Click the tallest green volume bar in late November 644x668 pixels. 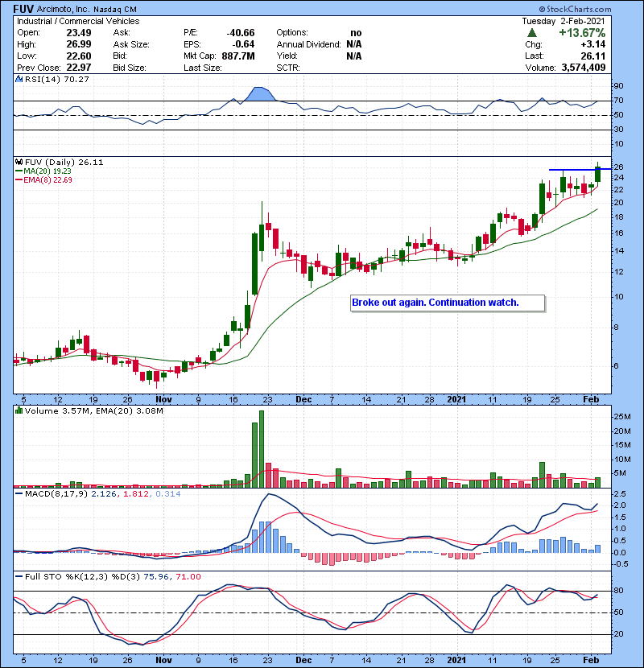point(262,449)
